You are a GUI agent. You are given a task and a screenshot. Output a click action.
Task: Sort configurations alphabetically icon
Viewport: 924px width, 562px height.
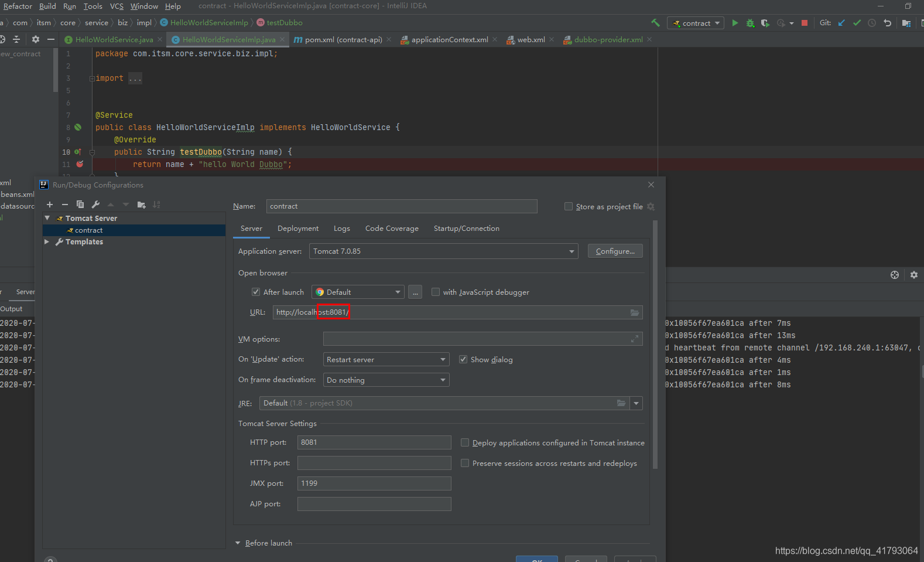coord(156,205)
